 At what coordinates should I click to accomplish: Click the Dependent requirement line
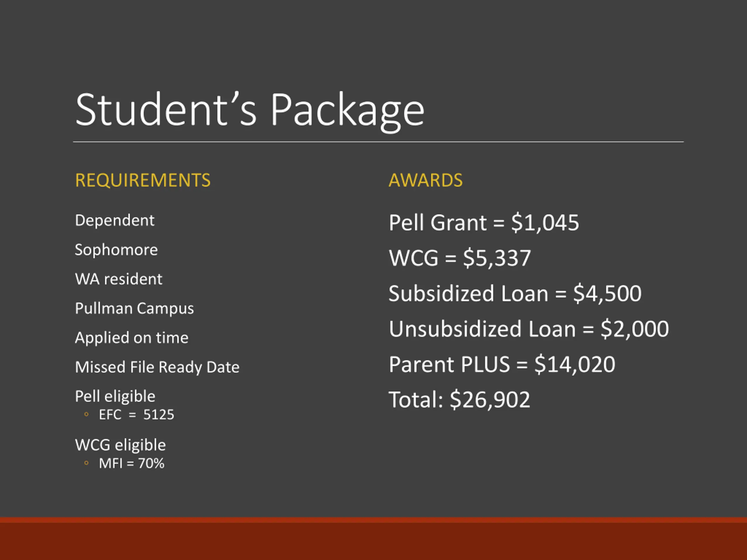tap(115, 220)
